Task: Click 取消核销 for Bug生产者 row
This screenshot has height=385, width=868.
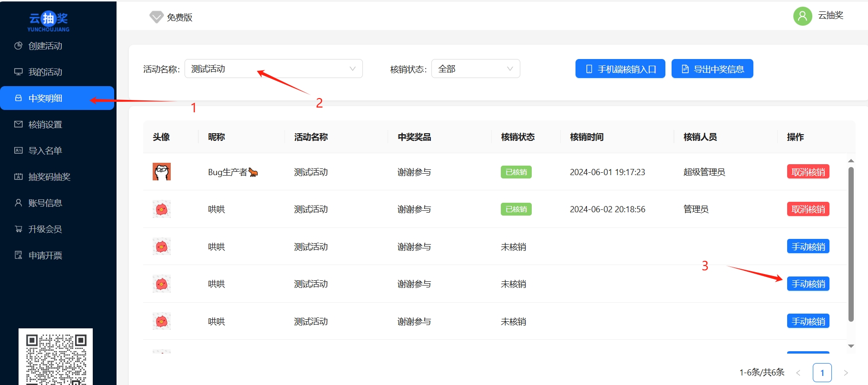Action: point(808,172)
